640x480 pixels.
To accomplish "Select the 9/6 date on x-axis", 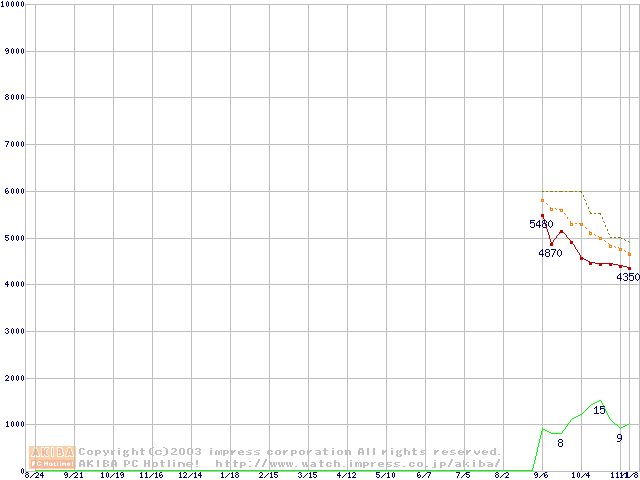I will point(541,476).
